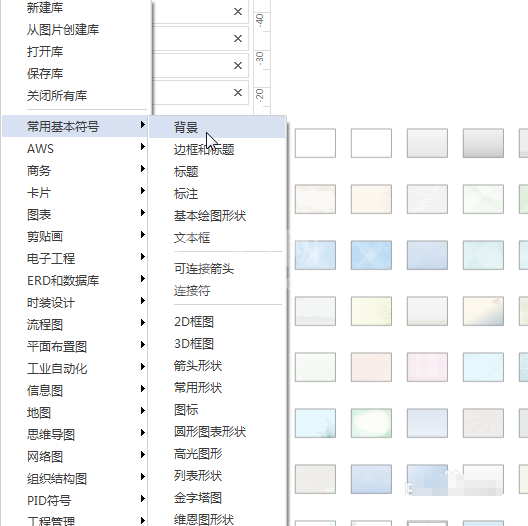Viewport: 528px width, 526px height.
Task: Choose the bright blue sparkle background
Action: pyautogui.click(x=371, y=255)
